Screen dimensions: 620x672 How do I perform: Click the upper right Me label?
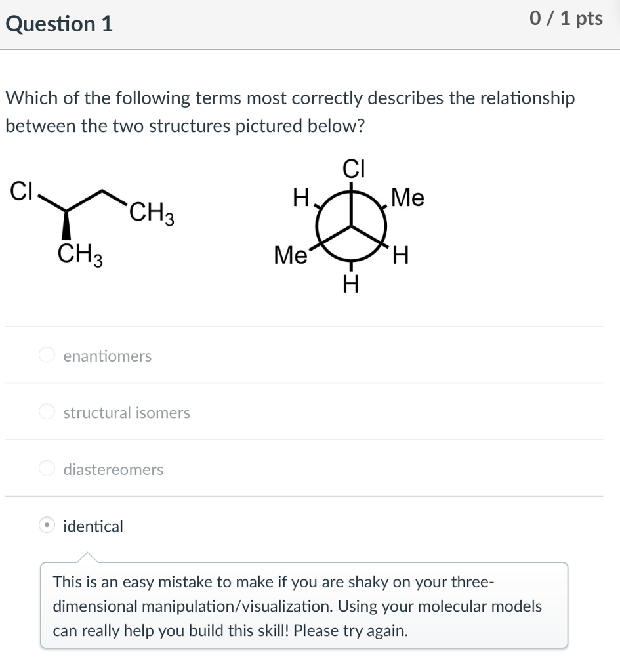click(x=407, y=198)
